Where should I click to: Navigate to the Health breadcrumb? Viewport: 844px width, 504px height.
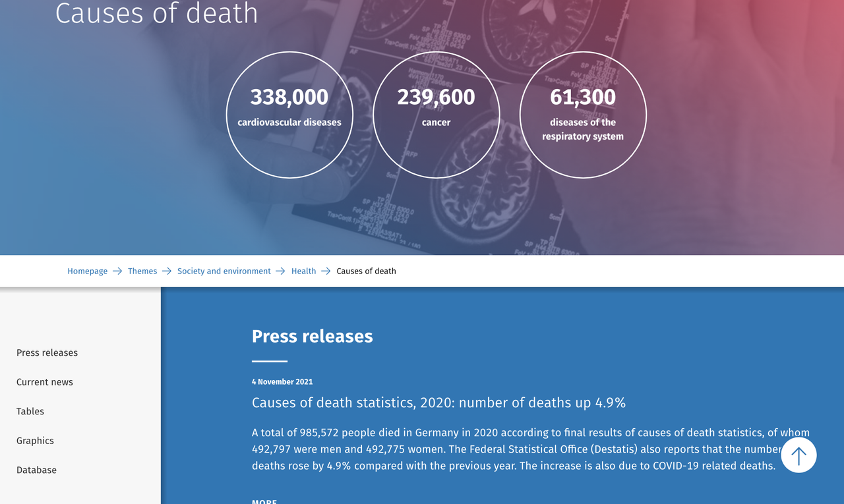(304, 271)
